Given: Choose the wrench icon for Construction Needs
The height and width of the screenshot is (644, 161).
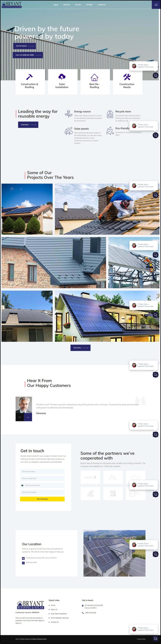Looking at the screenshot, I should [127, 77].
